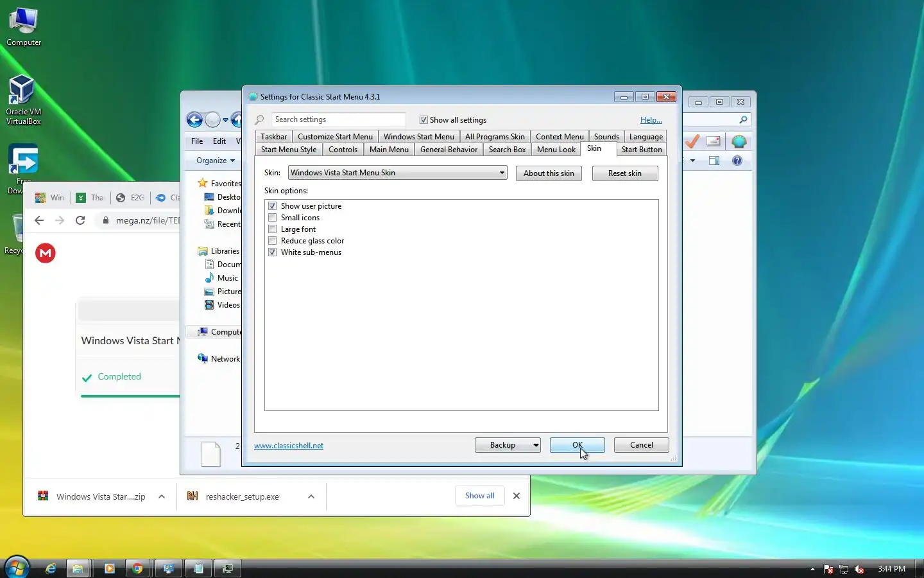The image size is (924, 578).
Task: Toggle the Show all settings checkbox
Action: [424, 120]
